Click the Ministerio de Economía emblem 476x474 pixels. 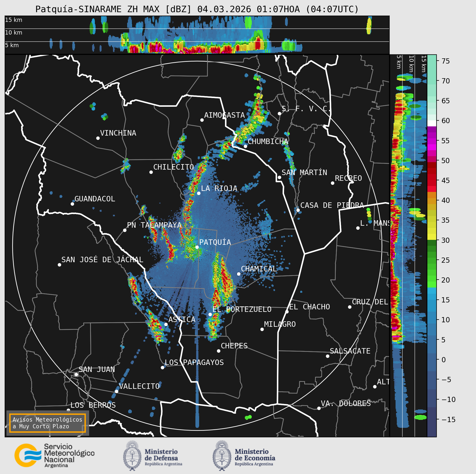tap(222, 456)
